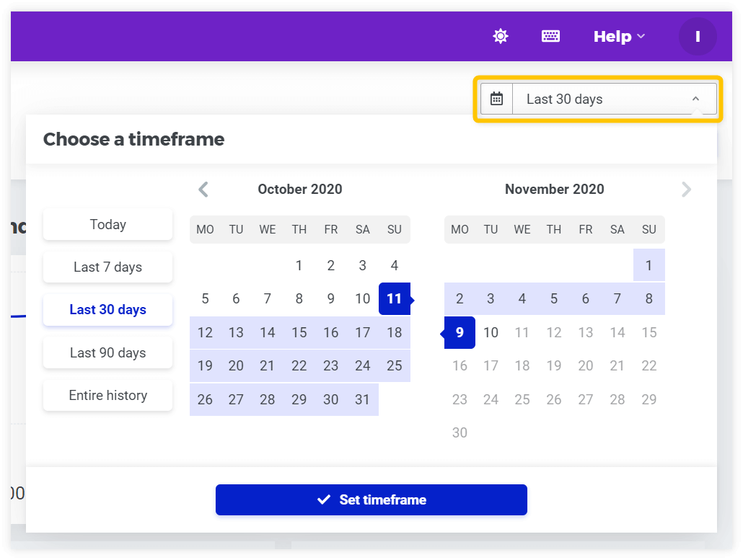Click November 10 in the calendar
Image resolution: width=743 pixels, height=560 pixels.
point(491,332)
